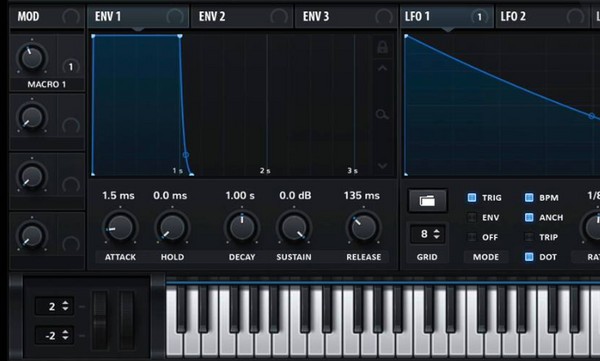Click the MACRO 1 knob
600x361 pixels.
click(x=32, y=58)
